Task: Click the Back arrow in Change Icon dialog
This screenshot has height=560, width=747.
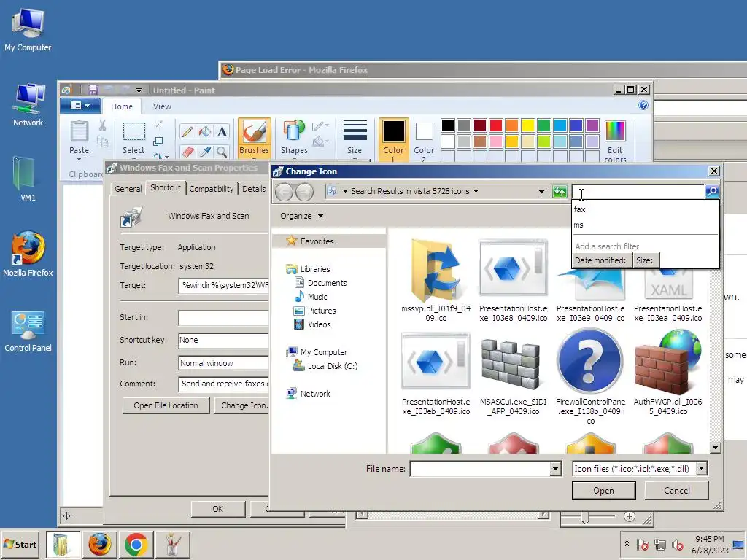Action: (285, 192)
